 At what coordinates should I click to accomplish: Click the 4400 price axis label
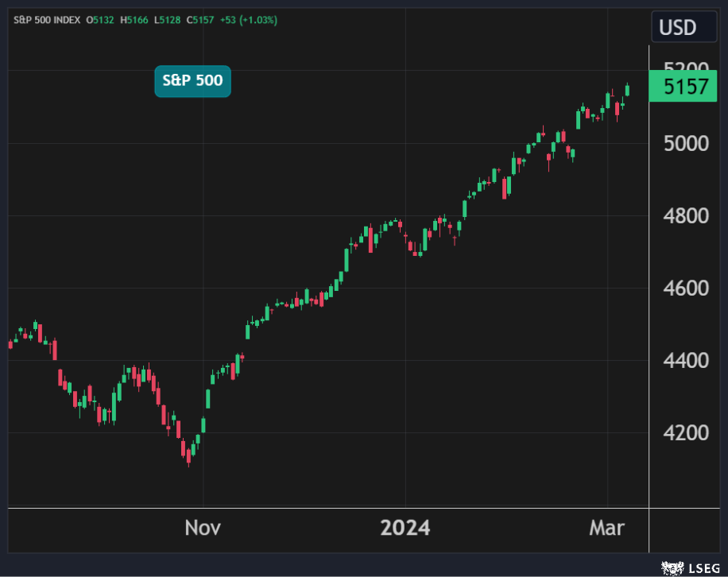coord(685,361)
